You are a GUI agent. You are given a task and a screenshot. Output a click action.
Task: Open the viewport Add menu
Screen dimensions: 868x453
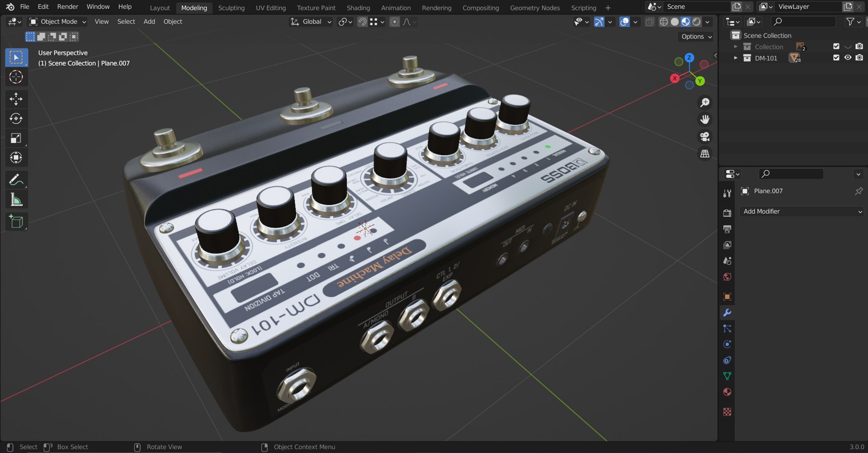click(149, 22)
